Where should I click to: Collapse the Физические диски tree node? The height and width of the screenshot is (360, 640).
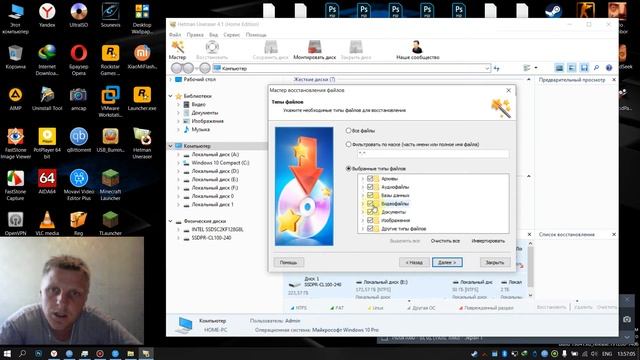coord(171,221)
